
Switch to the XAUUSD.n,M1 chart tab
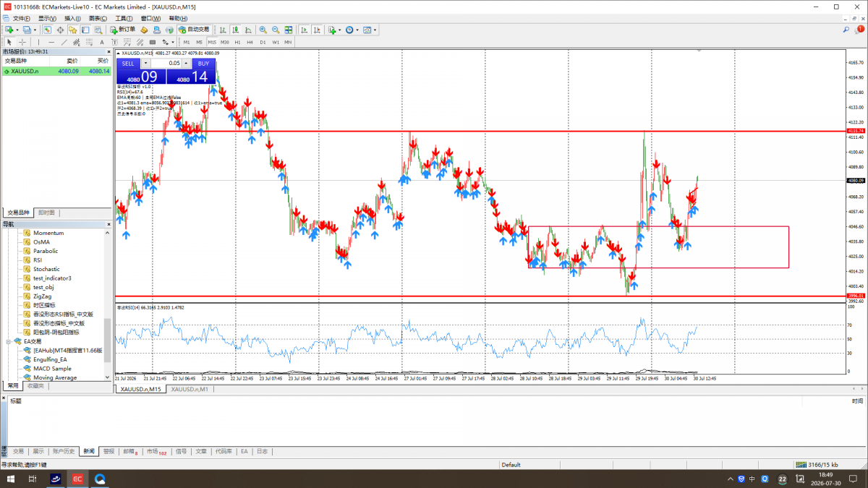point(190,389)
